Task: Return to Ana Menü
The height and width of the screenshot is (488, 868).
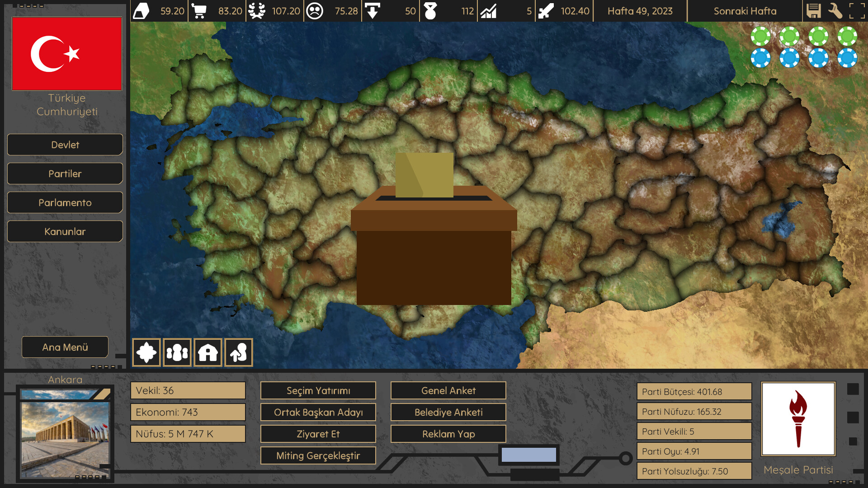Action: [65, 347]
